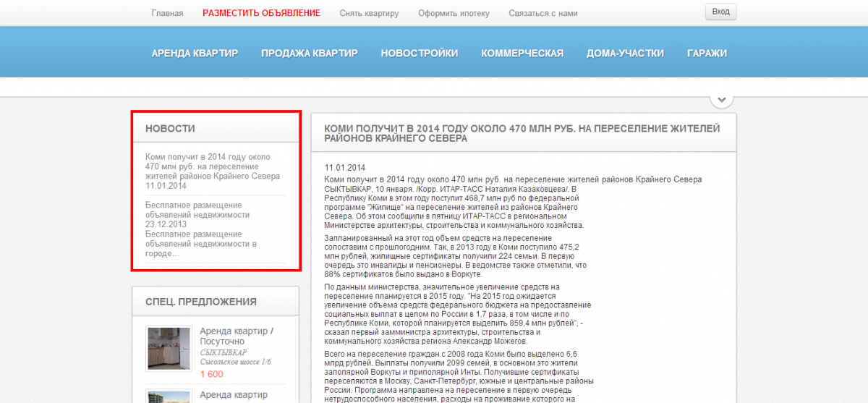Viewport: 868px width, 403px height.
Task: Click the СПЕЦ. ПРЕДЛОЖЕНИЯ panel heading
Action: click(201, 302)
